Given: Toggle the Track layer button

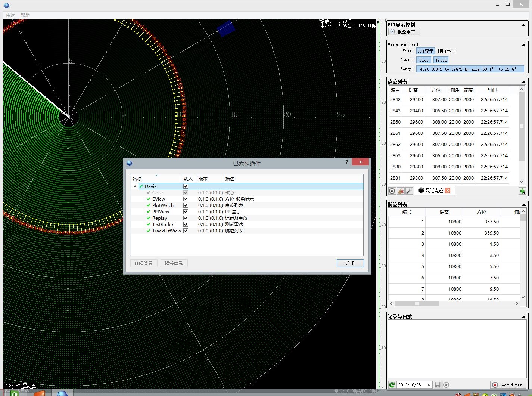Looking at the screenshot, I should click(441, 60).
